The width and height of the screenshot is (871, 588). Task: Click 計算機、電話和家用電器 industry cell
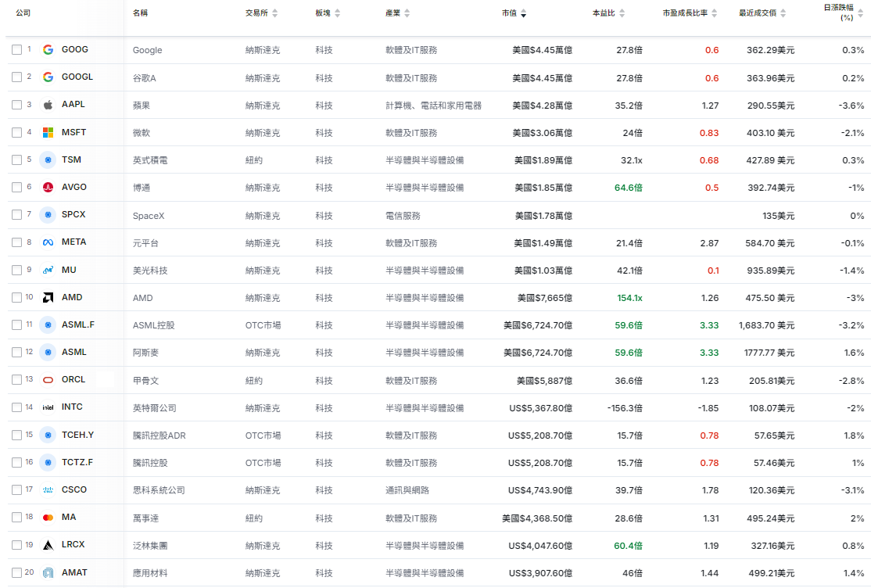[433, 106]
